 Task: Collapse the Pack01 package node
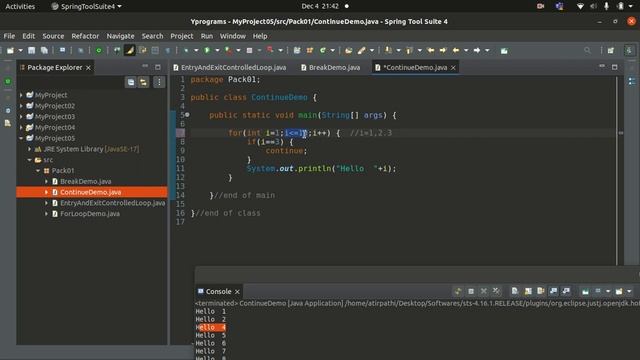(38, 171)
